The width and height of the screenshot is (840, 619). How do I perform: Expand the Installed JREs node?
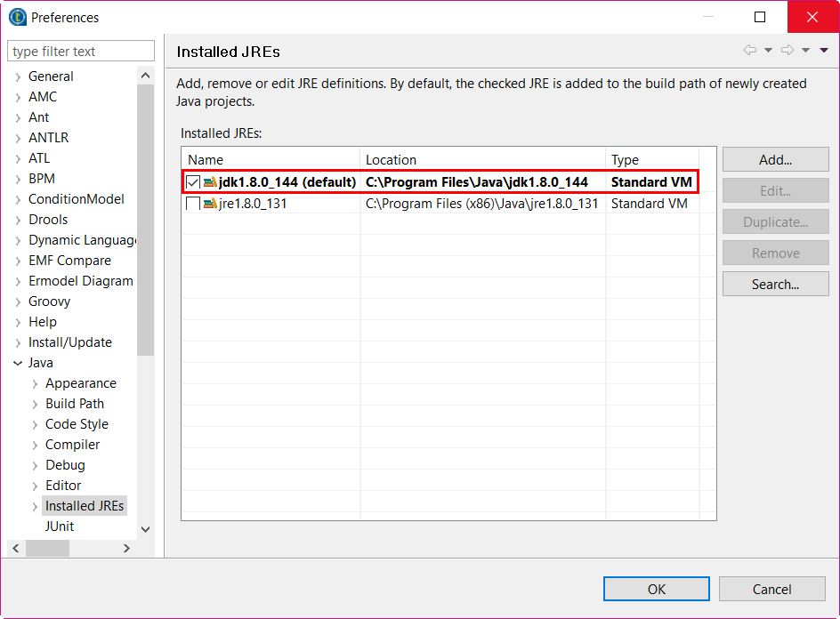tap(36, 506)
